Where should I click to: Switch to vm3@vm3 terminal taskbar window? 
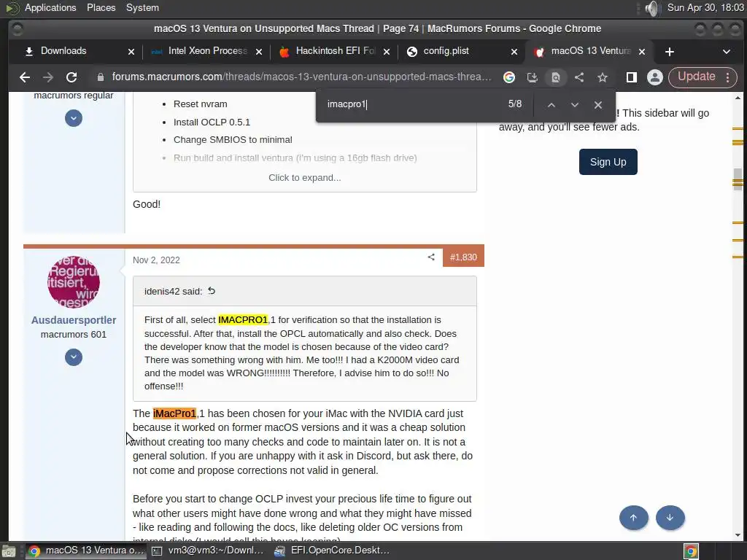pyautogui.click(x=208, y=551)
